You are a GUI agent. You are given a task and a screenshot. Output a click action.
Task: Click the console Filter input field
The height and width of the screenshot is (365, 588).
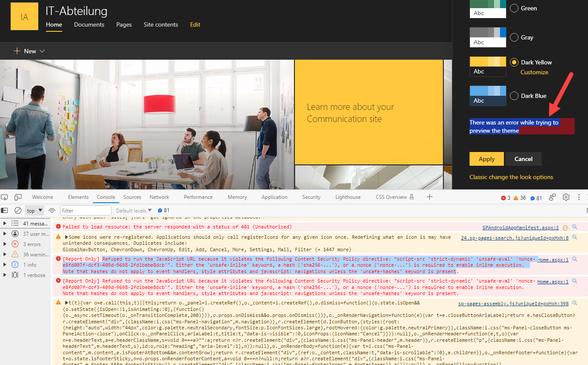pyautogui.click(x=85, y=210)
